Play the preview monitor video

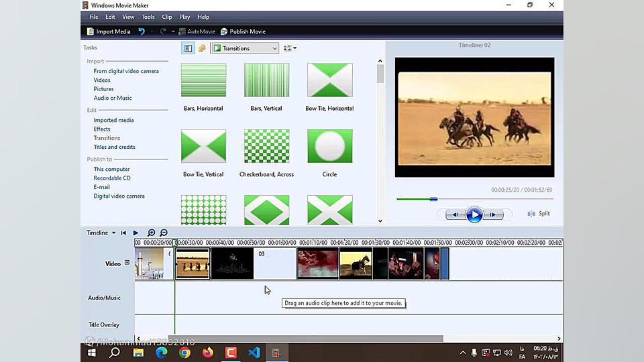point(474,215)
